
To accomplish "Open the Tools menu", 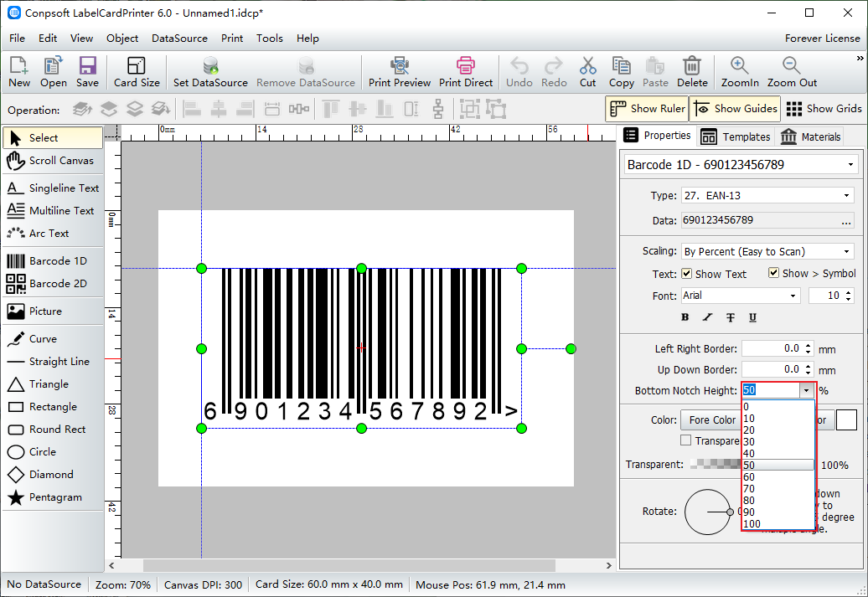I will pyautogui.click(x=270, y=39).
